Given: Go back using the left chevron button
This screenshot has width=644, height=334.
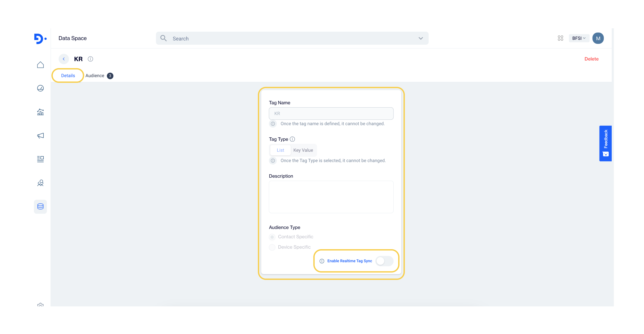Looking at the screenshot, I should pyautogui.click(x=64, y=59).
